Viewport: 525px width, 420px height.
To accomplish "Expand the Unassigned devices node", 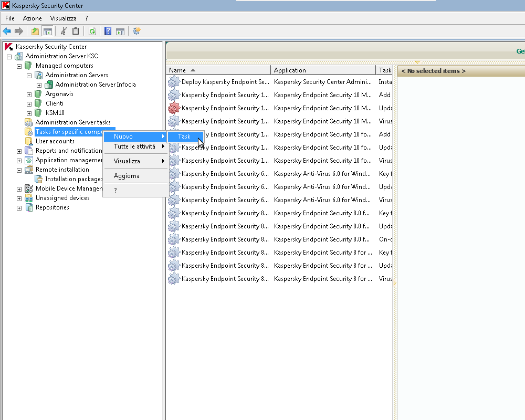I will click(19, 198).
